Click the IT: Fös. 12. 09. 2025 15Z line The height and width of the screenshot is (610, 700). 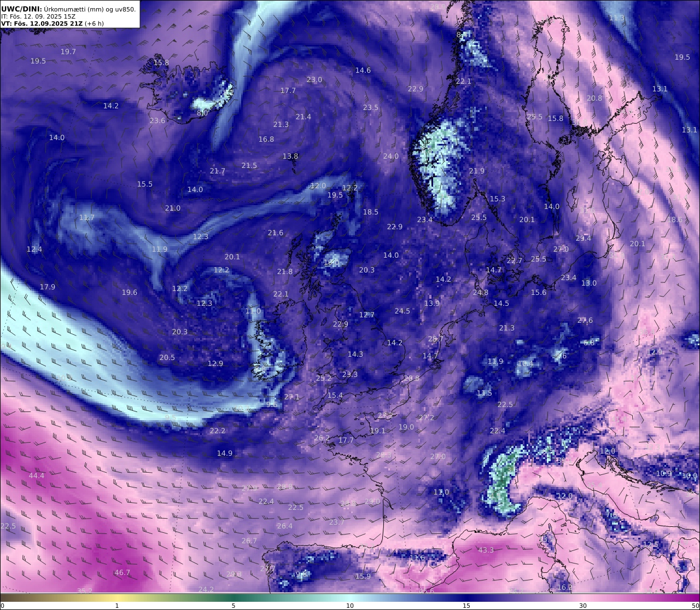pos(38,16)
